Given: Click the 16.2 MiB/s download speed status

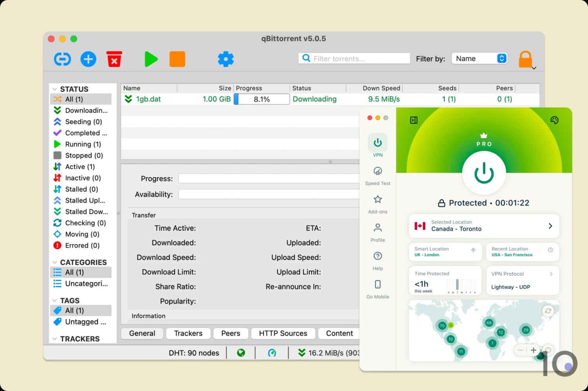Looking at the screenshot, I should (x=328, y=353).
